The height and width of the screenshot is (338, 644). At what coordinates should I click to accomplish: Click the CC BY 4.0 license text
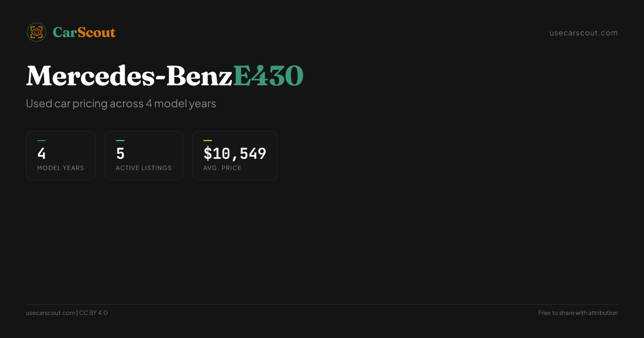coord(93,313)
